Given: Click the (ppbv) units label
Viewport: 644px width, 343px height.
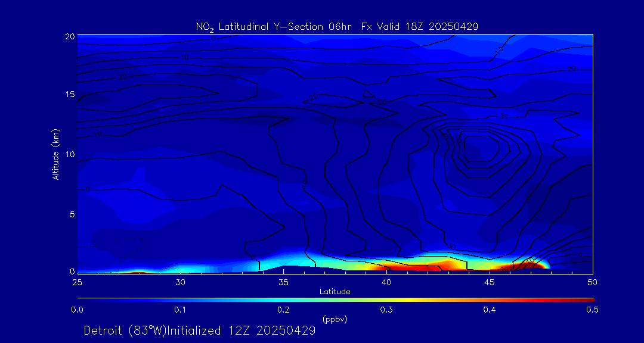Looking at the screenshot, I should [335, 319].
